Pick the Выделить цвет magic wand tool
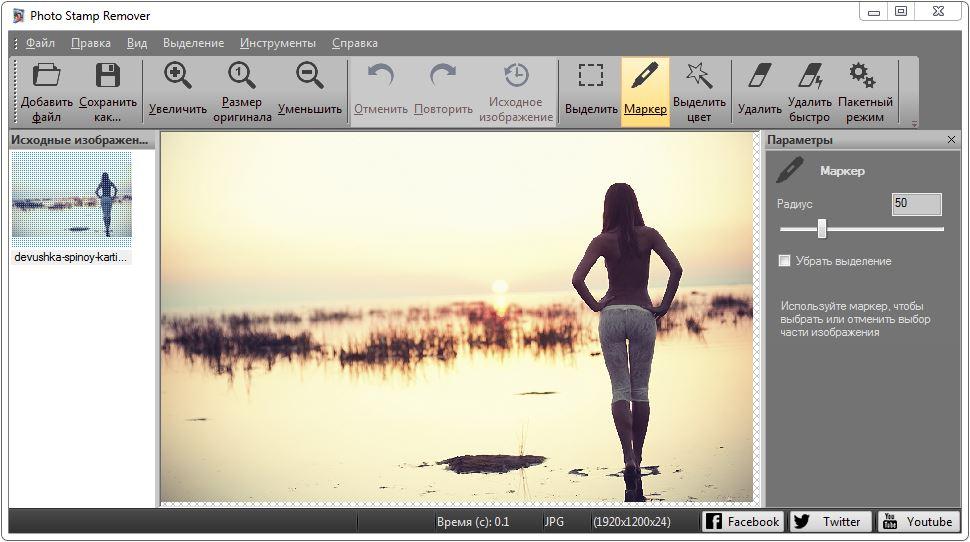The width and height of the screenshot is (970, 542). pos(699,75)
